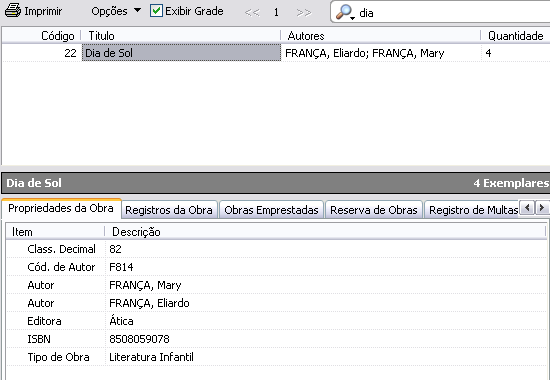Click the page number 1 field

pyautogui.click(x=276, y=13)
